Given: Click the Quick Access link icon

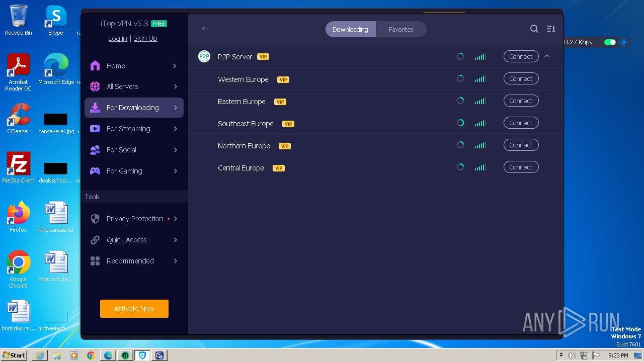Looking at the screenshot, I should coord(95,240).
